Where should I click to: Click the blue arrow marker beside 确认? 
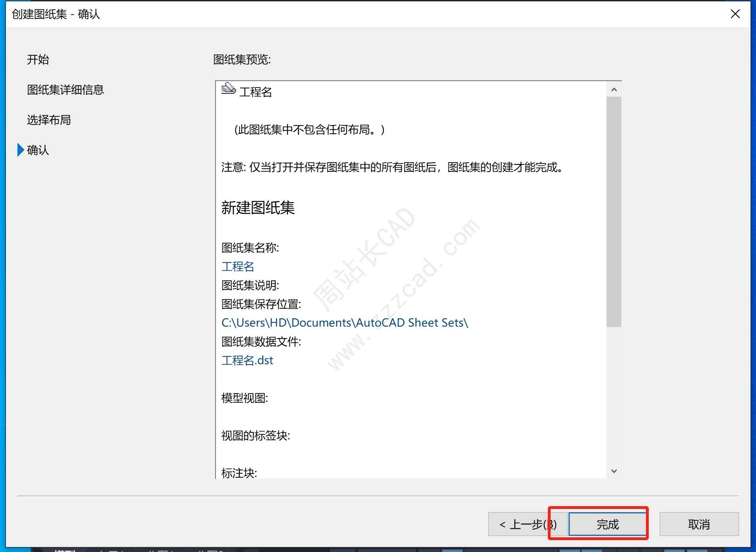[x=20, y=150]
